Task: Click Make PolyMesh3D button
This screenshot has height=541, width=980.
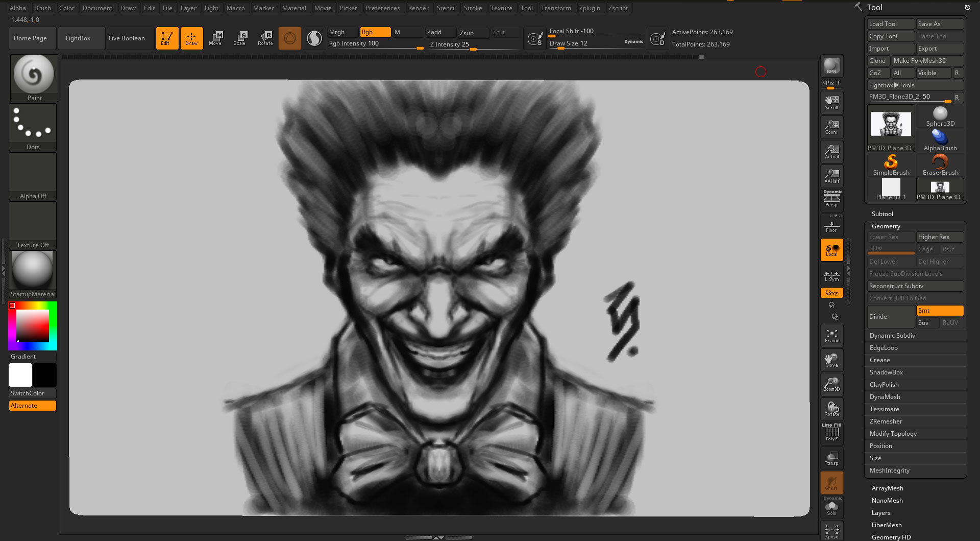Action: pos(927,61)
